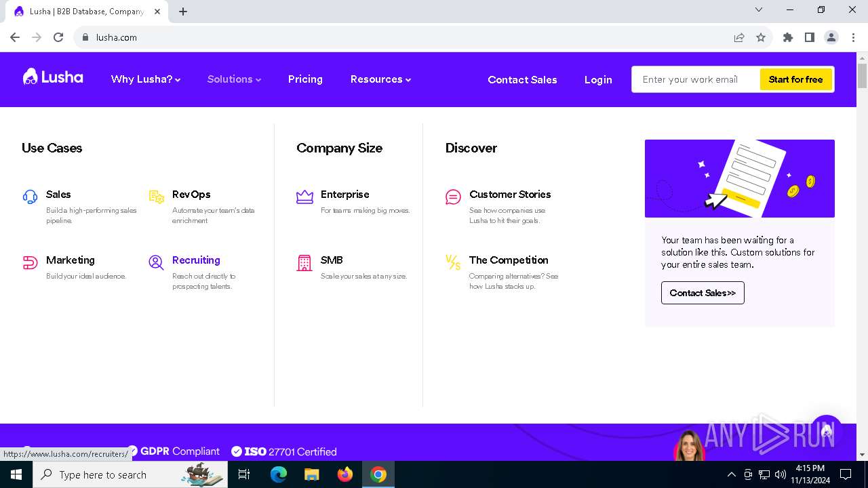Bookmark page with star icon

point(761,37)
